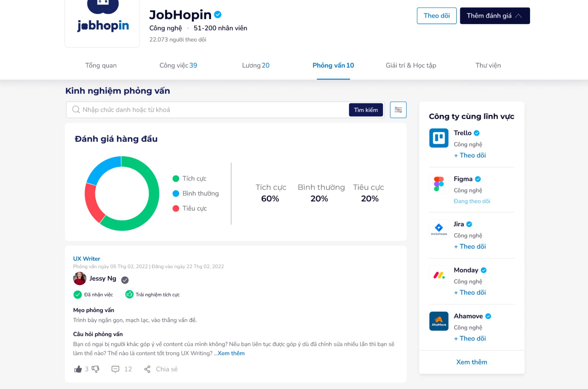Click the Chia sẻ share label
588x389 pixels.
pos(167,369)
